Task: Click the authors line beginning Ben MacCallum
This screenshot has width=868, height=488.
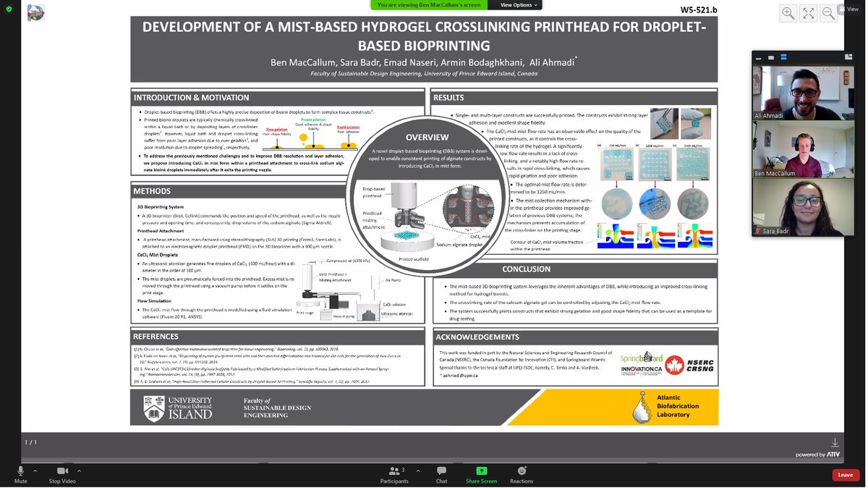Action: point(424,62)
